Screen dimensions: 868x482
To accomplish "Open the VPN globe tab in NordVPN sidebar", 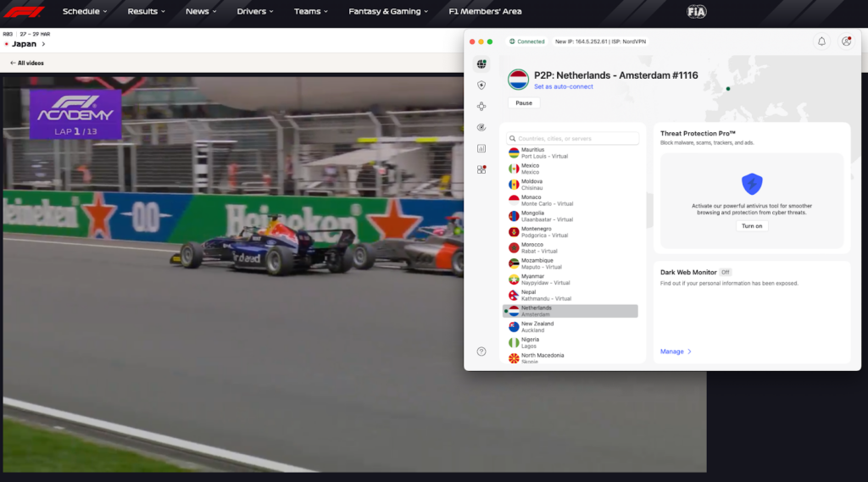I will (x=481, y=64).
